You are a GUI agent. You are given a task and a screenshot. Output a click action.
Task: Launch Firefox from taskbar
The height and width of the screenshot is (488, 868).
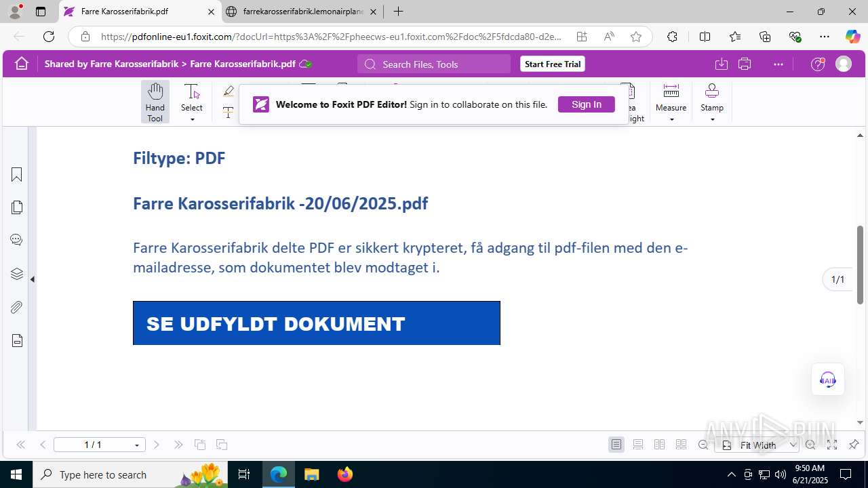click(x=345, y=474)
